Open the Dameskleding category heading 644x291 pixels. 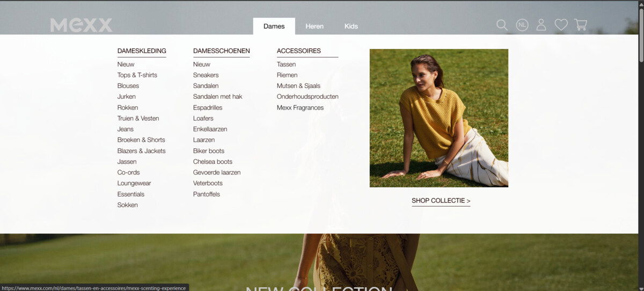[142, 51]
